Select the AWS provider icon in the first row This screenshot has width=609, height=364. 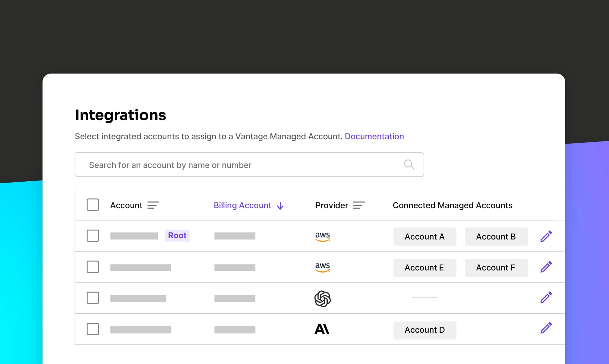pyautogui.click(x=323, y=236)
